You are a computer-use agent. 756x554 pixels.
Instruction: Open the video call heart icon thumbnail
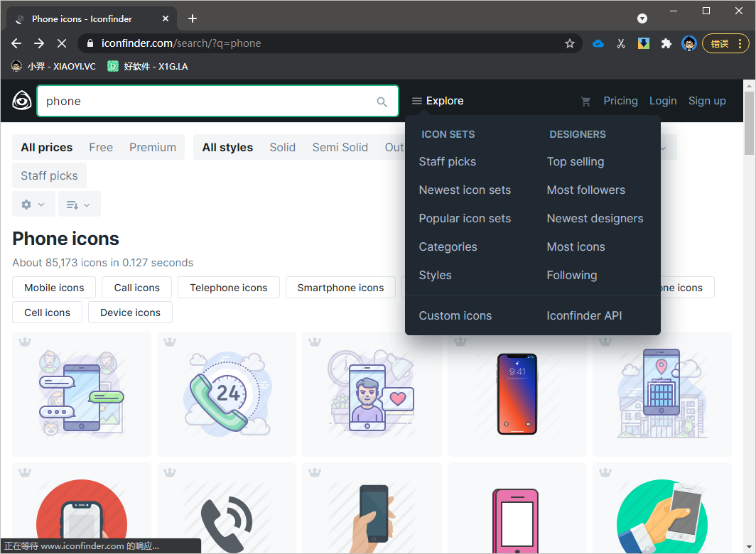[372, 394]
